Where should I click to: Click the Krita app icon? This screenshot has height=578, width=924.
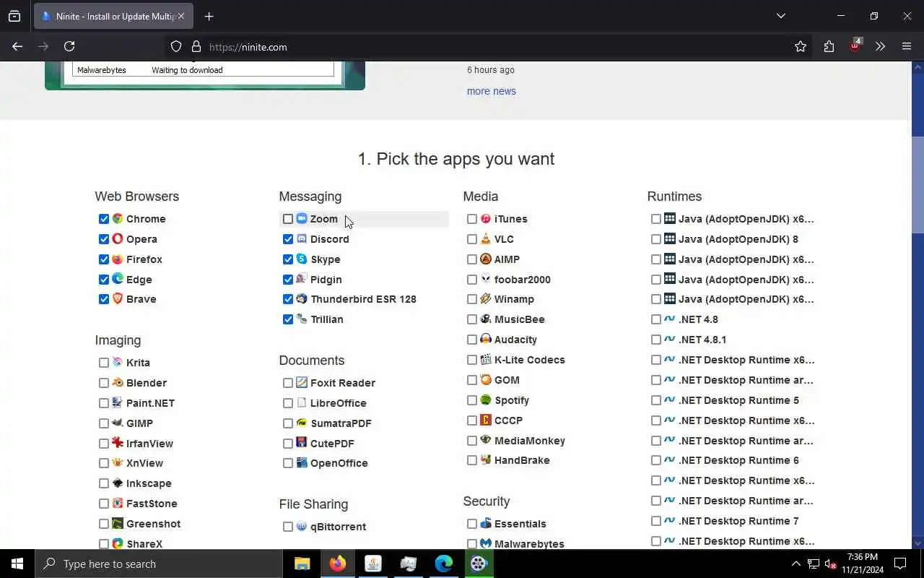[x=118, y=362]
